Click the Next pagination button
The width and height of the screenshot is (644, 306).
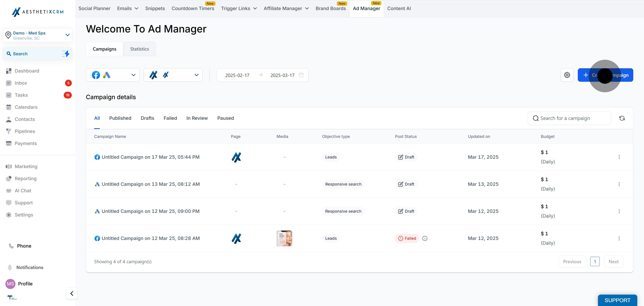coord(613,261)
